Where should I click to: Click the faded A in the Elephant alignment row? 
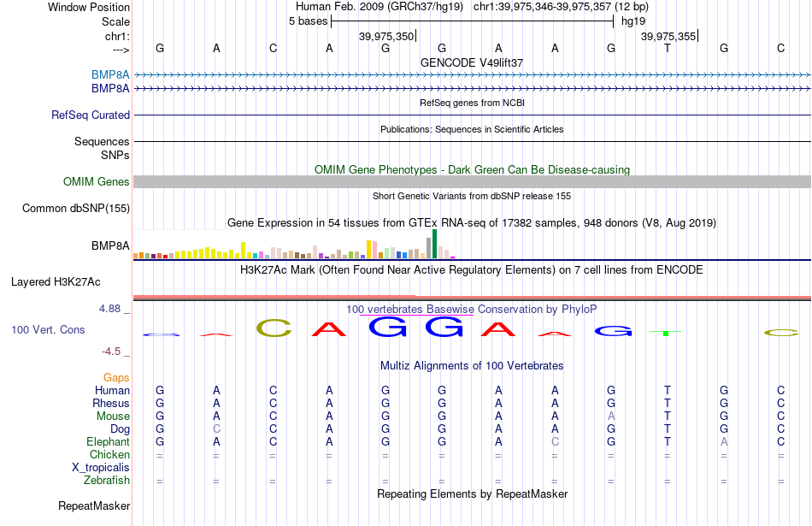pyautogui.click(x=724, y=441)
